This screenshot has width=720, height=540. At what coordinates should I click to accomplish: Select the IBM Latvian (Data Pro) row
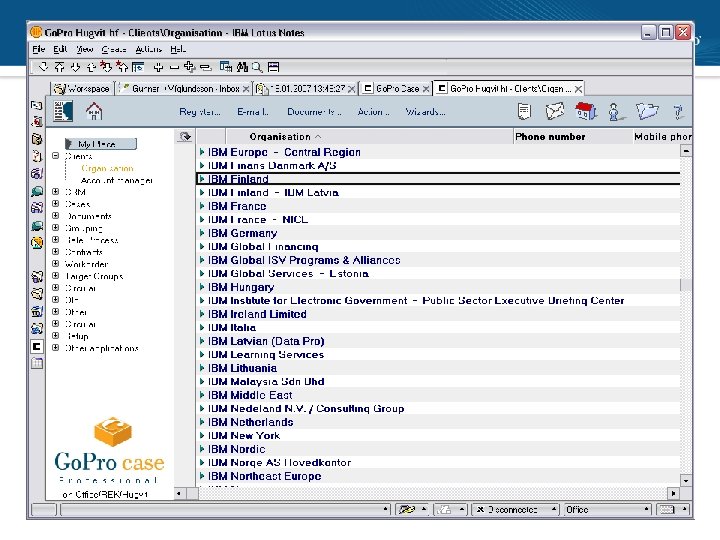(438, 341)
